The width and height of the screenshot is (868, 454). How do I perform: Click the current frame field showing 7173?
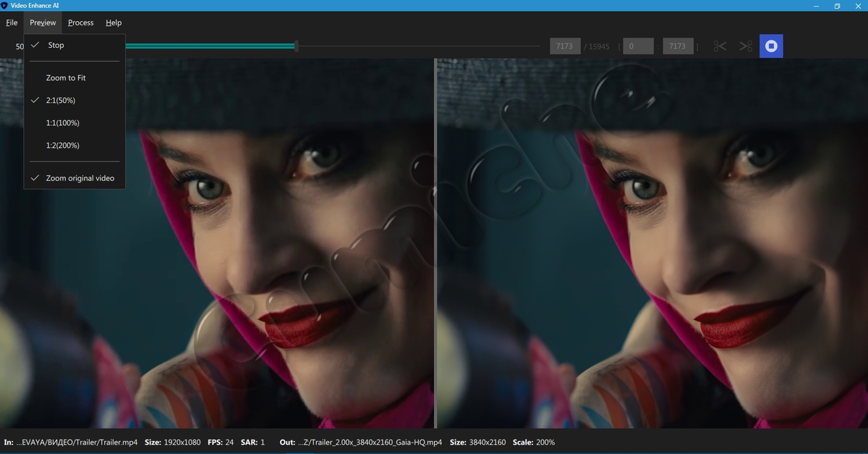565,46
